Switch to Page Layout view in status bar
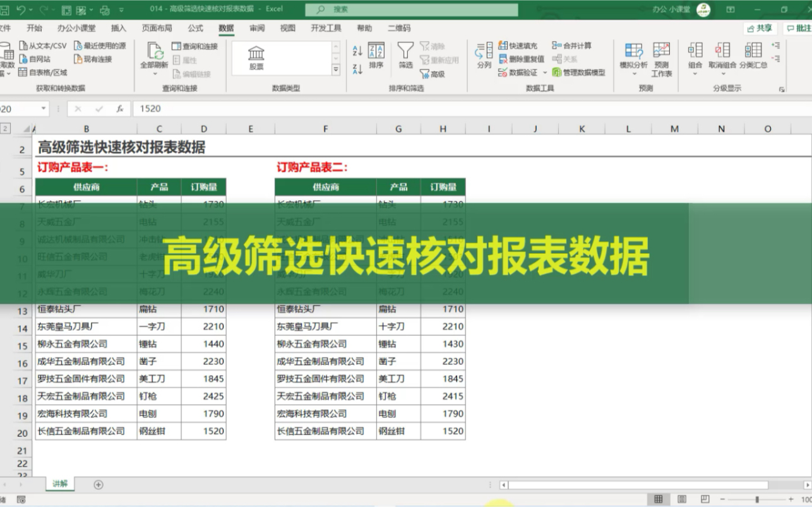Screen dimensions: 812x507 (682, 499)
